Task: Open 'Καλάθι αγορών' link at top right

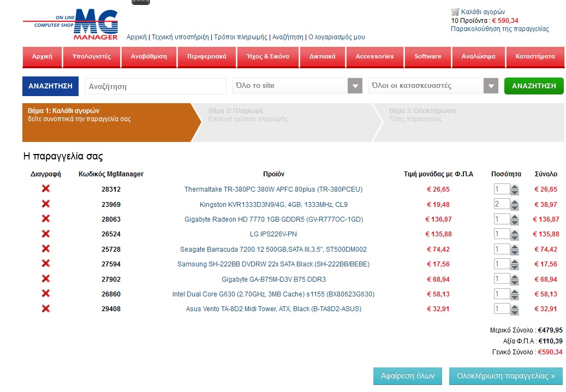Action: pos(483,12)
